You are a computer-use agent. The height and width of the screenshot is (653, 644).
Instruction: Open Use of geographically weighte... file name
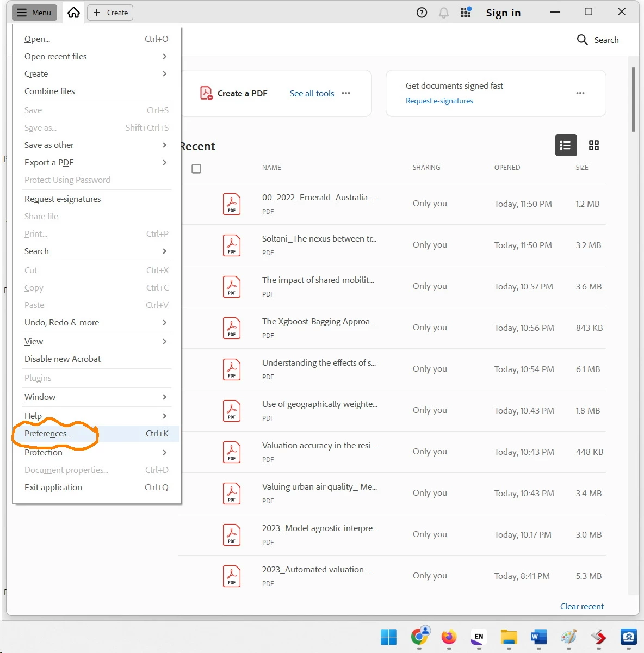click(320, 404)
